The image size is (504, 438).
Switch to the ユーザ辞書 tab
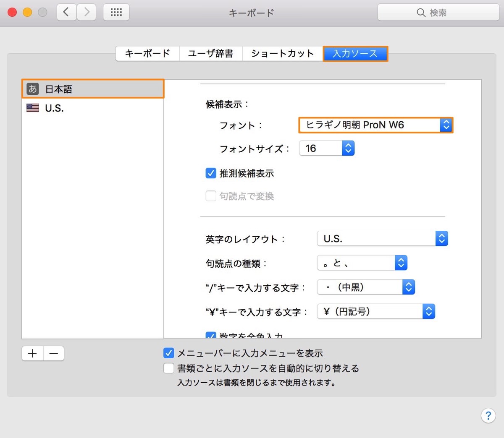(211, 54)
